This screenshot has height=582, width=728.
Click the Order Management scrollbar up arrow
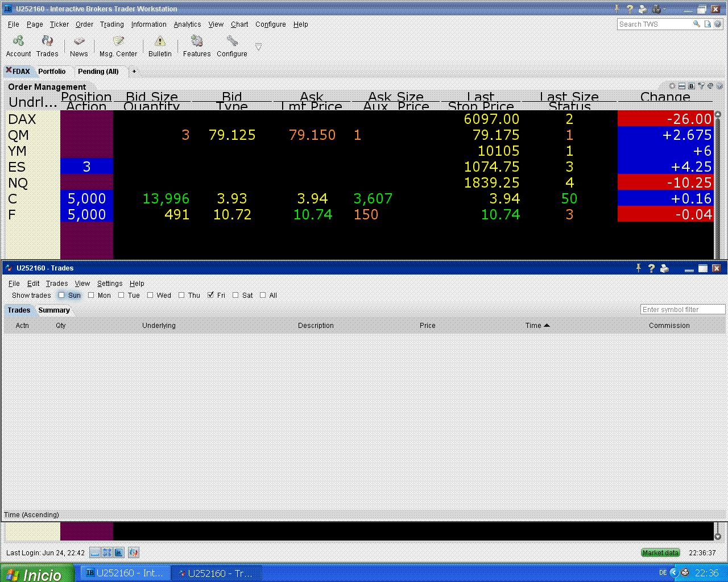718,114
